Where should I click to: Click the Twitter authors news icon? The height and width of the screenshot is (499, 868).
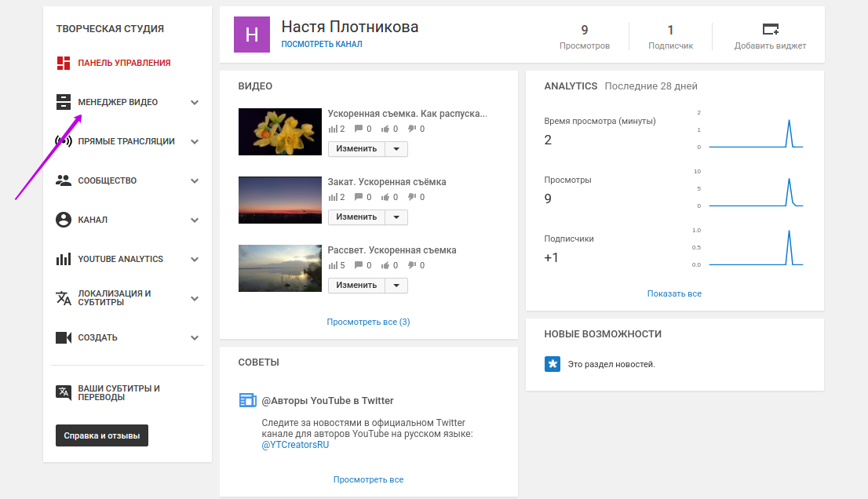pyautogui.click(x=247, y=400)
